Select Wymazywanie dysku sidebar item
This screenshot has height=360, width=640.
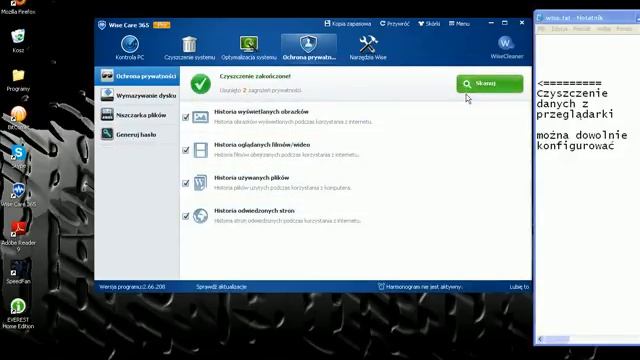pyautogui.click(x=137, y=96)
